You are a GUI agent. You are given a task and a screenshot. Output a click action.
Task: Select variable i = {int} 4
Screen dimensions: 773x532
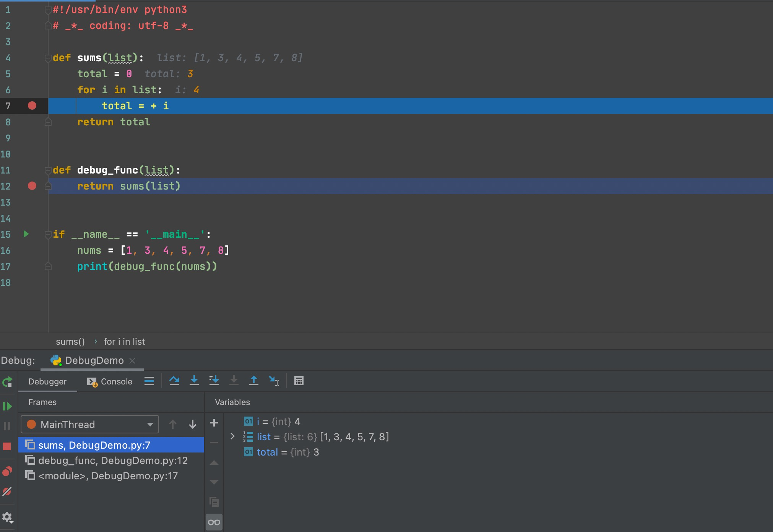pyautogui.click(x=272, y=422)
